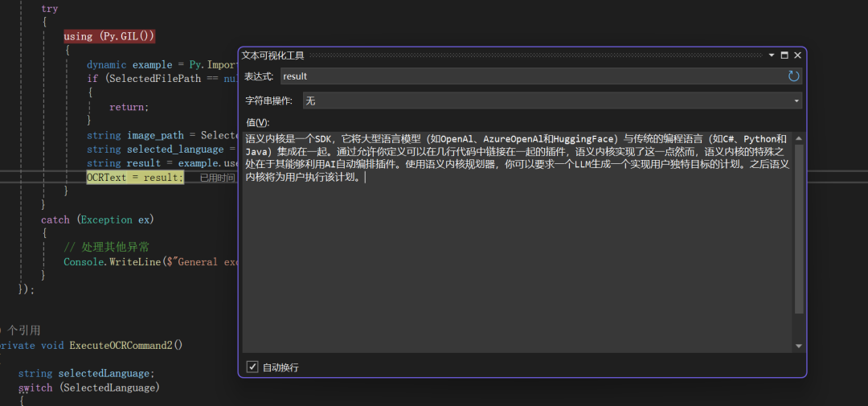The image size is (868, 406).
Task: Close the Text Visualizer dialog
Action: (798, 55)
